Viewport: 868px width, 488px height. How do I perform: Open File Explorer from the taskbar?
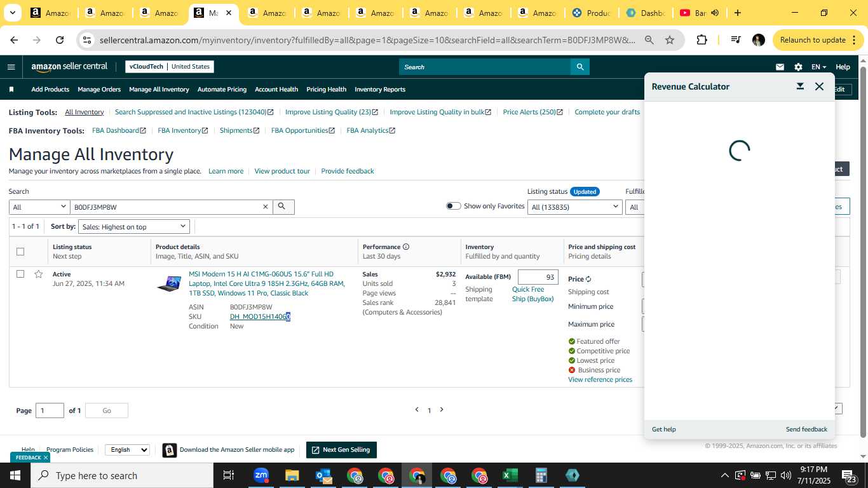click(x=292, y=475)
